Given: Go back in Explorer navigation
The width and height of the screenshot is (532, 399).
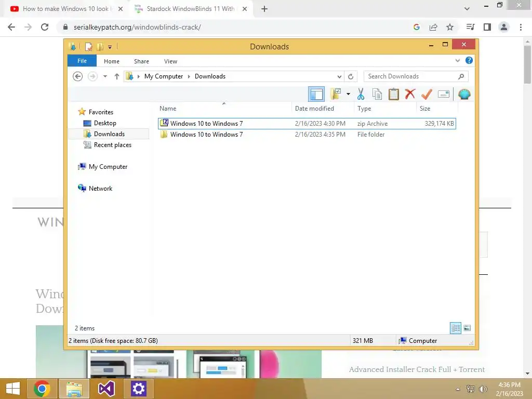Looking at the screenshot, I should pos(78,76).
